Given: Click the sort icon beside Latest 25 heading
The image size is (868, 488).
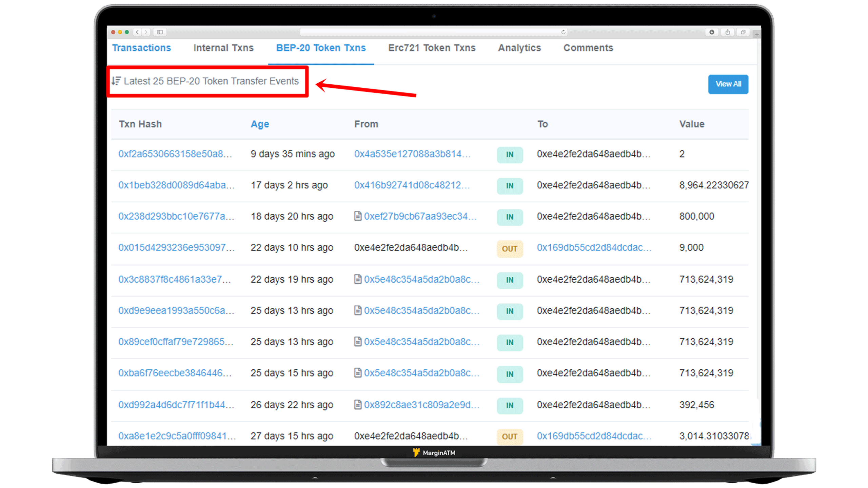Looking at the screenshot, I should 116,81.
